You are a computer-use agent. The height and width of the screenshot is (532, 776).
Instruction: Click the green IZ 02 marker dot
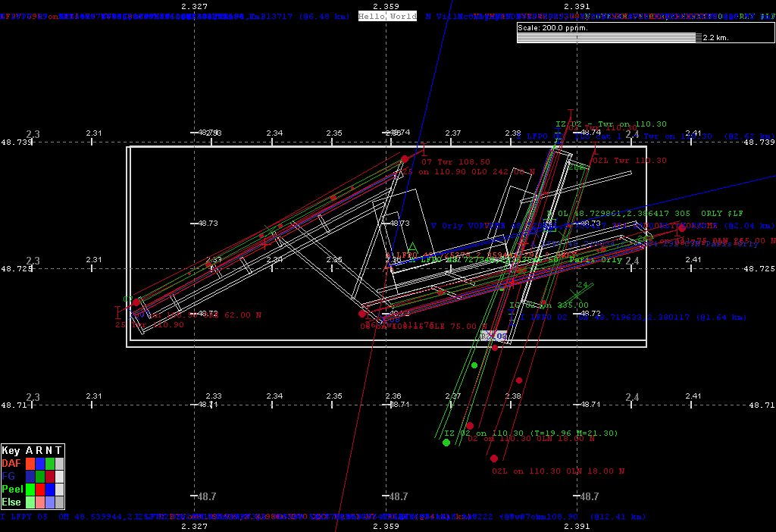coord(446,443)
